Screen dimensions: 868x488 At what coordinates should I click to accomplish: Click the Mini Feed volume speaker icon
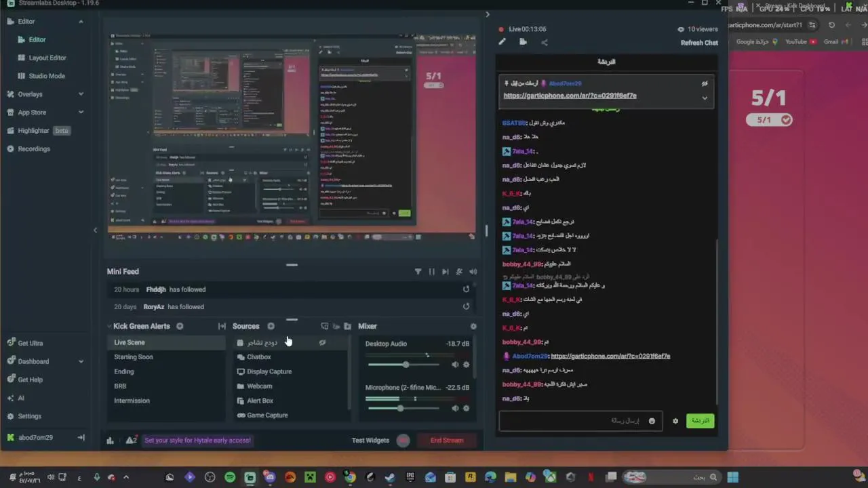pos(473,271)
